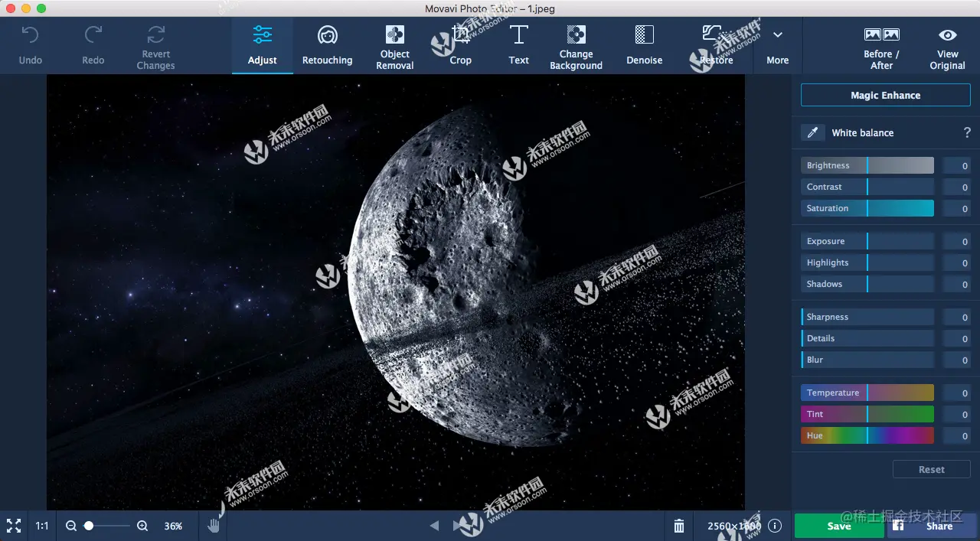Click the Sharpness value field
This screenshot has height=541, width=980.
click(957, 318)
